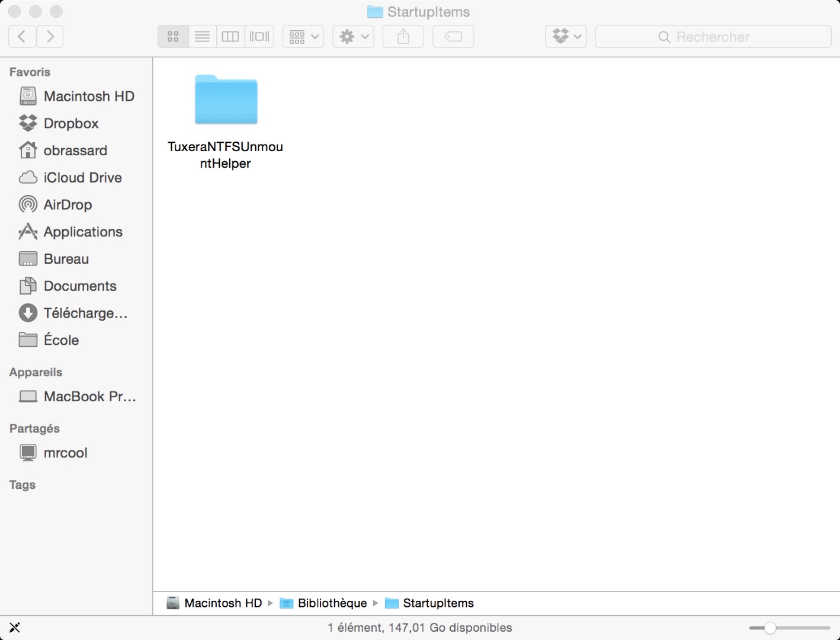Go forward with the right arrow button

[x=50, y=37]
